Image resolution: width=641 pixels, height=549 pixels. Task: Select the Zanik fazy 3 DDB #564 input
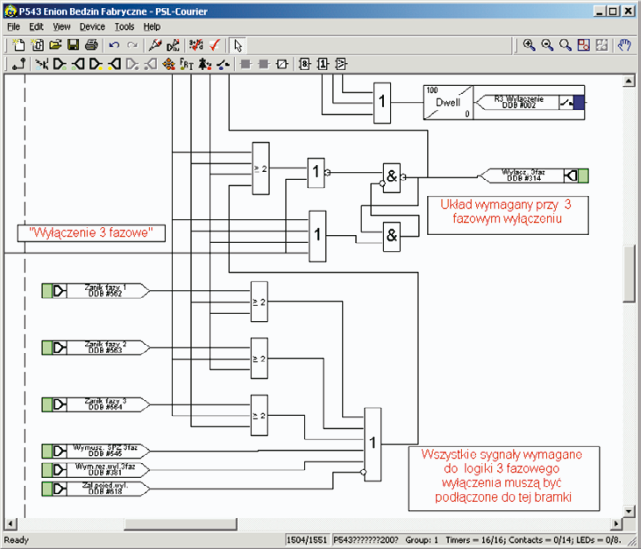click(x=96, y=404)
